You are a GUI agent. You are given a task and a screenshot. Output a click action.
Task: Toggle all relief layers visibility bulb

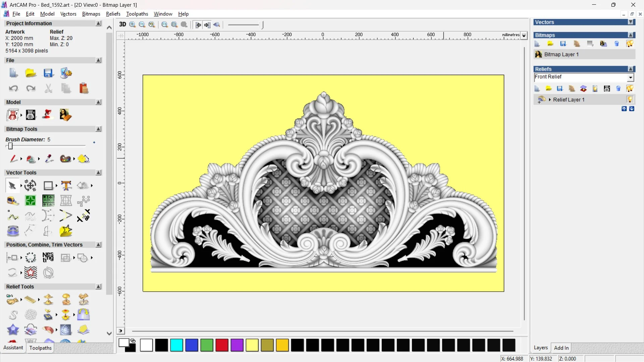click(x=630, y=88)
